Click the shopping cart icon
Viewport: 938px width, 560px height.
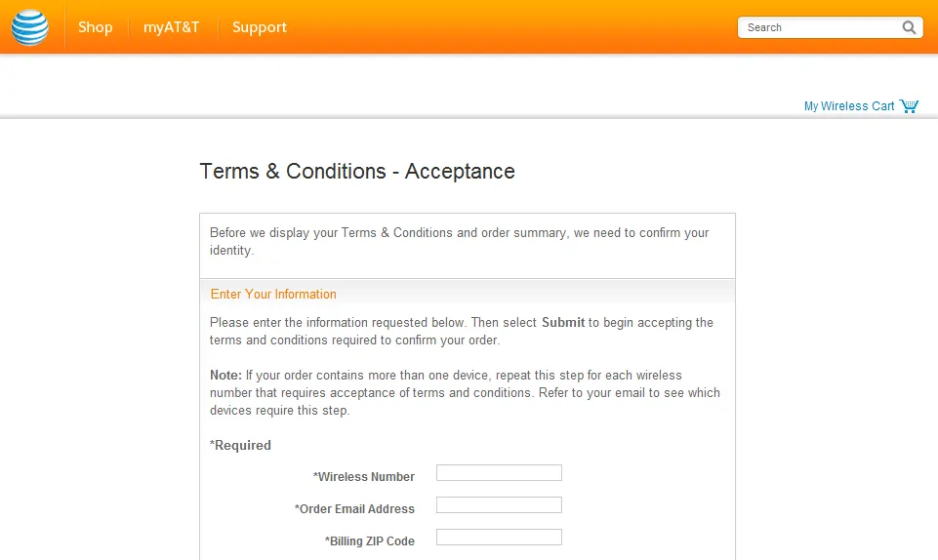(x=909, y=105)
